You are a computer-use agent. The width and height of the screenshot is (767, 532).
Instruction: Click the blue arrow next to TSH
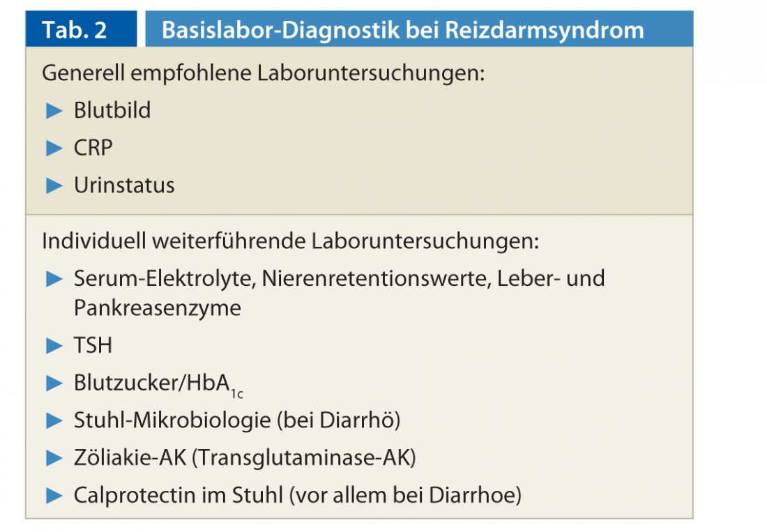(54, 345)
